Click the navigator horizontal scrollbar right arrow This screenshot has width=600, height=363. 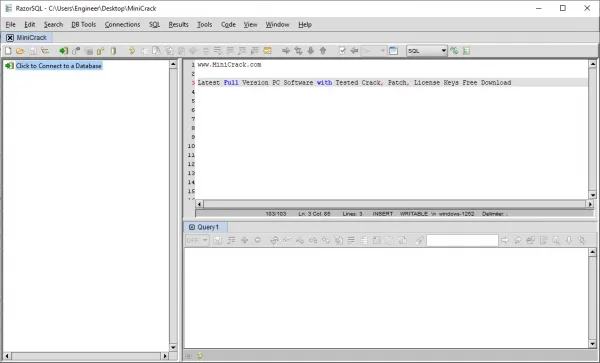coord(165,356)
